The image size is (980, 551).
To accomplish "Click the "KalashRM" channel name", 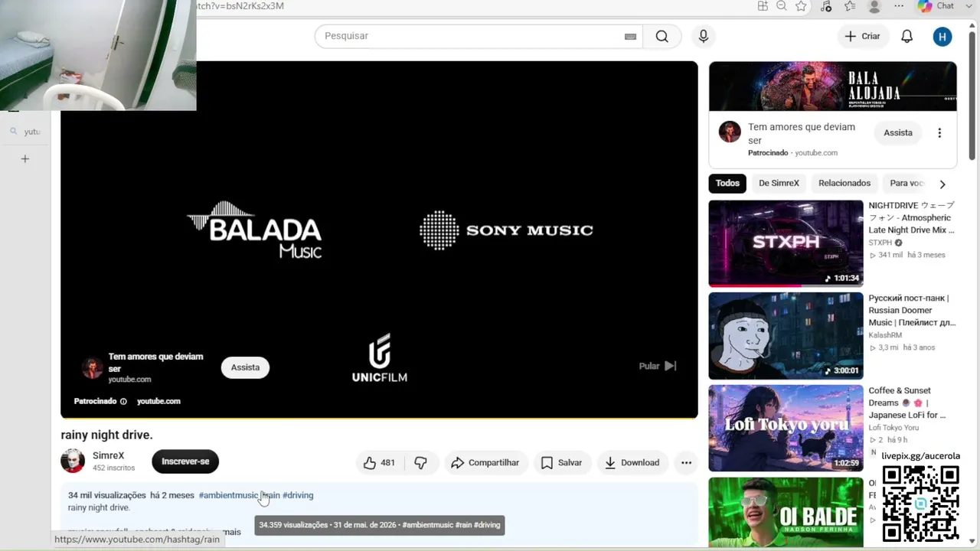I will pyautogui.click(x=885, y=335).
